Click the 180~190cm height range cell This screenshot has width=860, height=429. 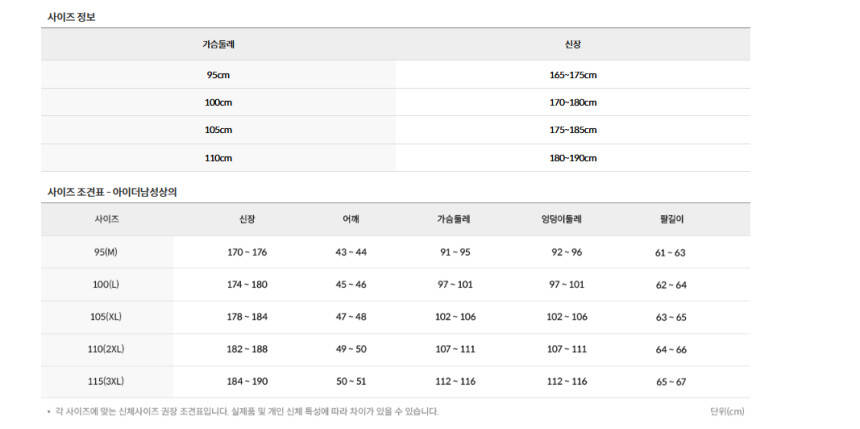(573, 158)
